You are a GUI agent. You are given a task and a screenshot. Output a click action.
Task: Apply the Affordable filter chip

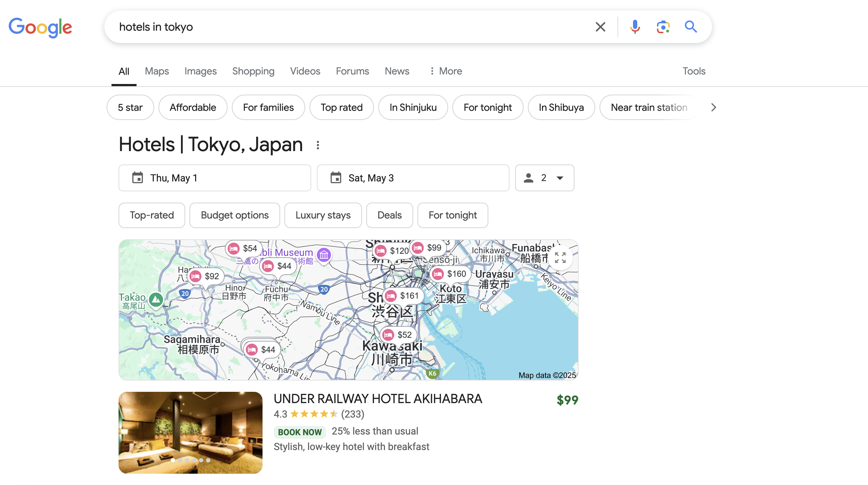(193, 107)
